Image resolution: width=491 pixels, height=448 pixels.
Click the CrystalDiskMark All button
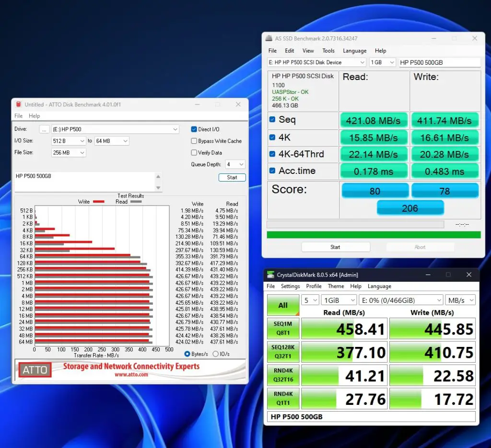coord(283,305)
